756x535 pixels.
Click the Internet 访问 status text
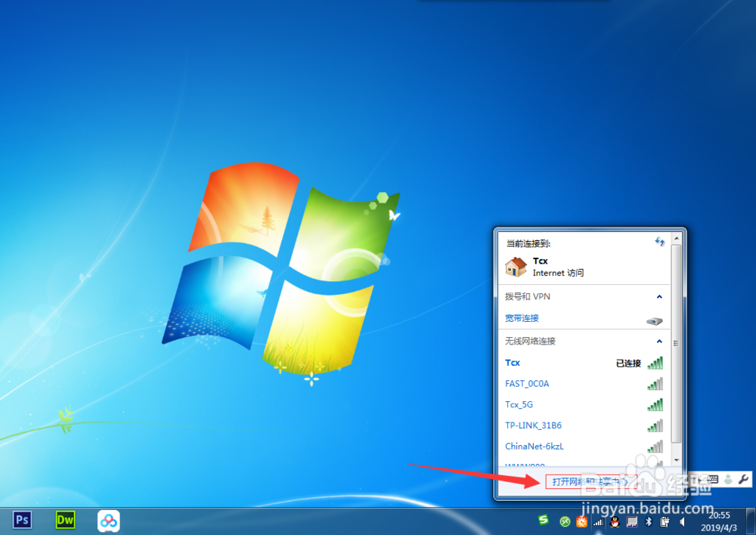(x=558, y=273)
